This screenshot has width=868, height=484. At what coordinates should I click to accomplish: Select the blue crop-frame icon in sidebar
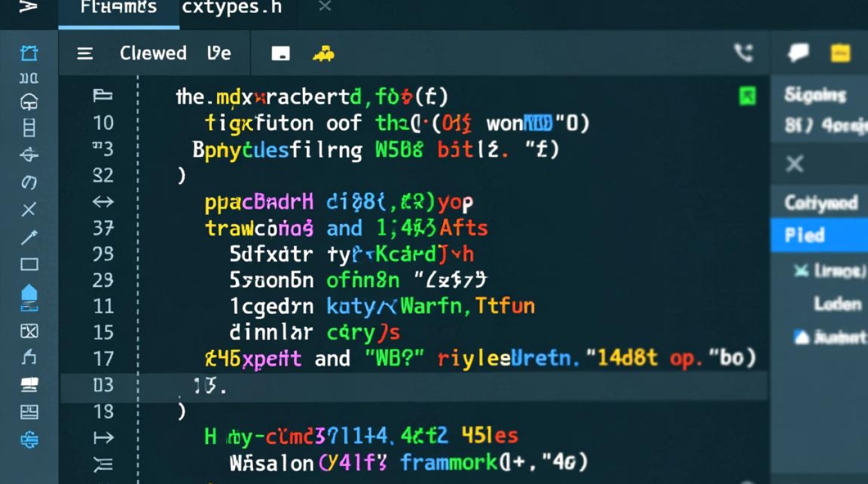pyautogui.click(x=29, y=53)
